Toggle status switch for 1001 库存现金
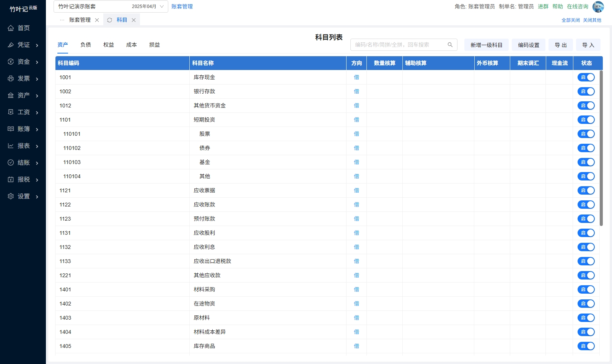 (586, 77)
